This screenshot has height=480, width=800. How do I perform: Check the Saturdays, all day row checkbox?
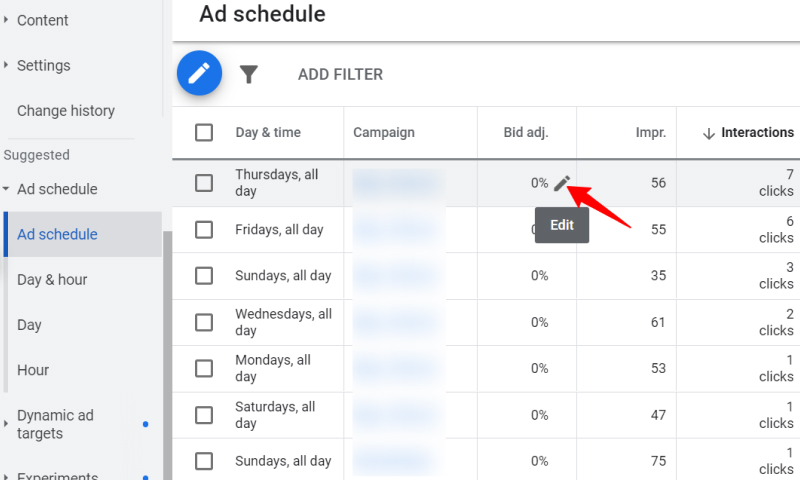pyautogui.click(x=204, y=415)
